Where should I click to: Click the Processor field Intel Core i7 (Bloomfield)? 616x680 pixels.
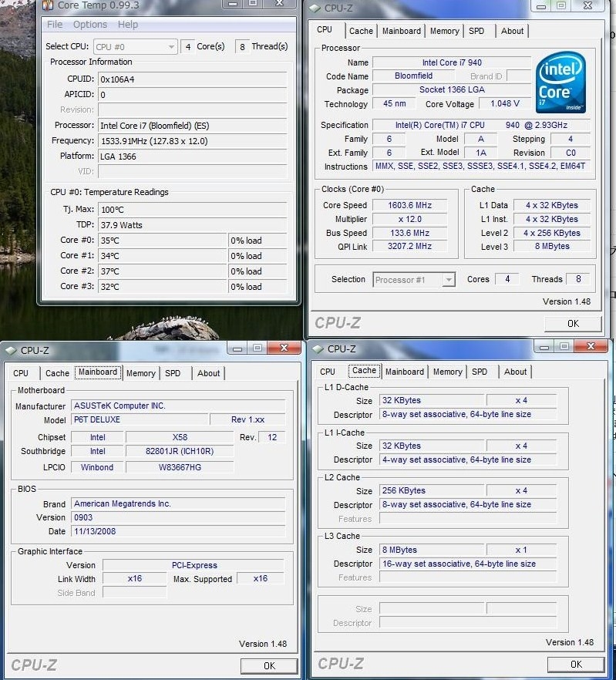(x=193, y=126)
